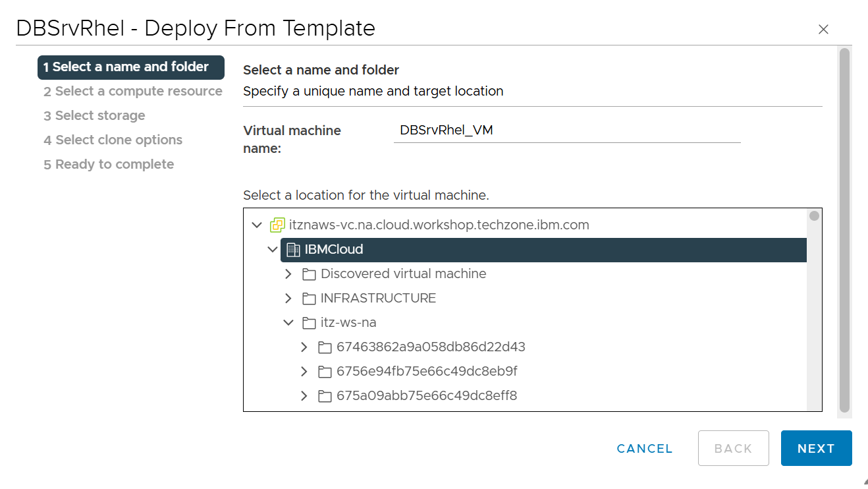This screenshot has width=868, height=489.
Task: Click the folder icon beside itz-ws-na
Action: [x=309, y=322]
